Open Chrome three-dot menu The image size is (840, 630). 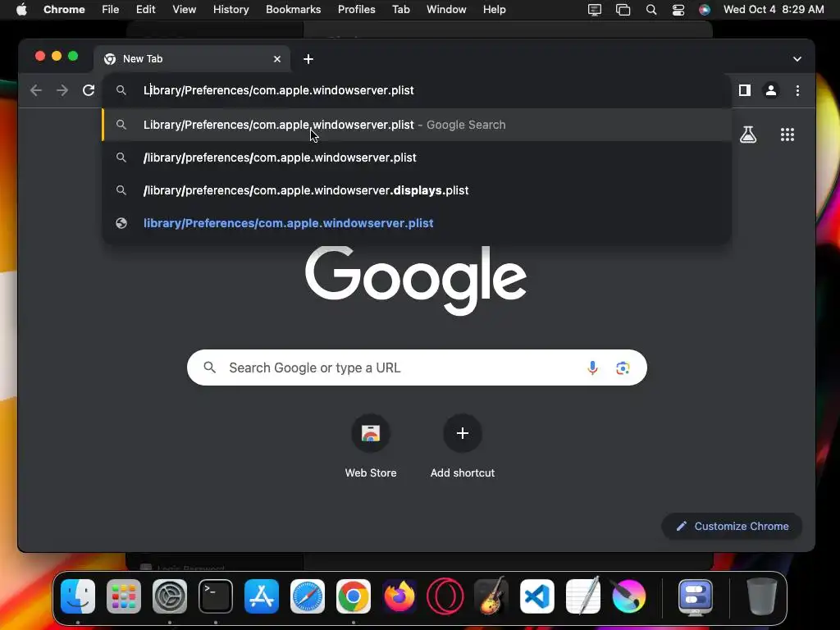(x=797, y=90)
